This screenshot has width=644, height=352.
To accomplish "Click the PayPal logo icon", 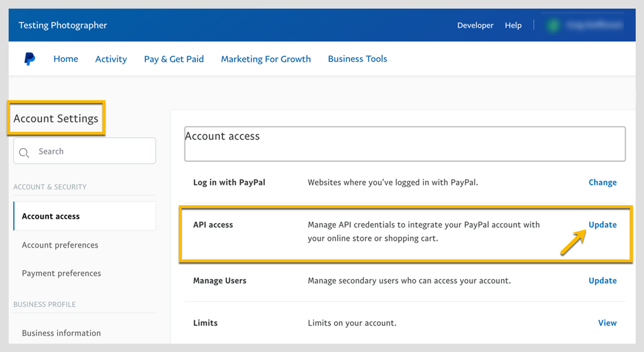I will pyautogui.click(x=30, y=59).
